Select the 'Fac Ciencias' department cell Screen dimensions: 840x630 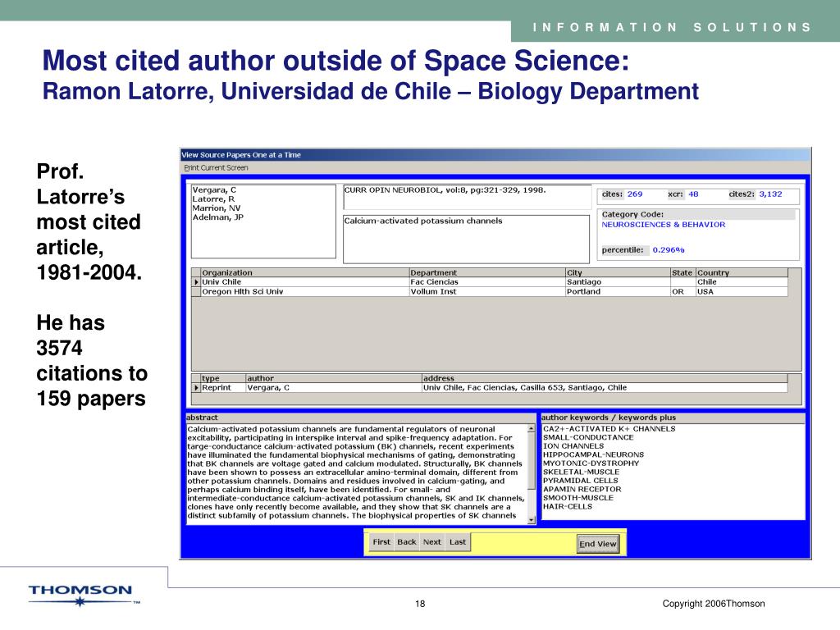click(x=487, y=282)
